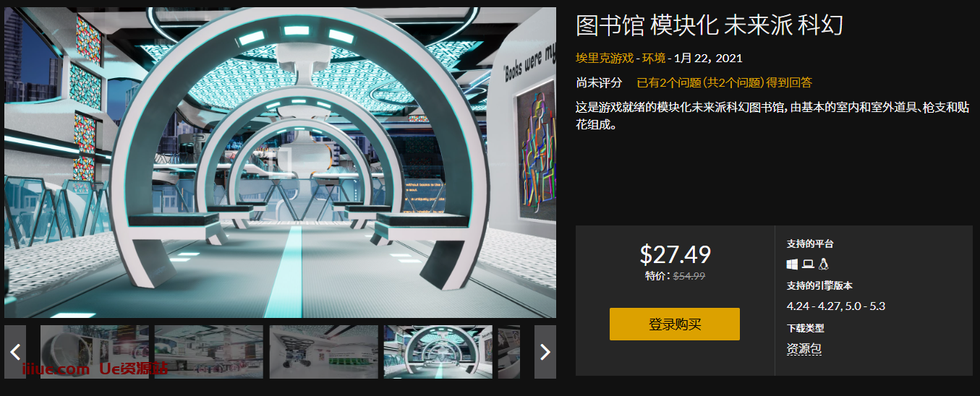Click the Windows platform icon
Screen dimensions: 980x396
point(793,264)
